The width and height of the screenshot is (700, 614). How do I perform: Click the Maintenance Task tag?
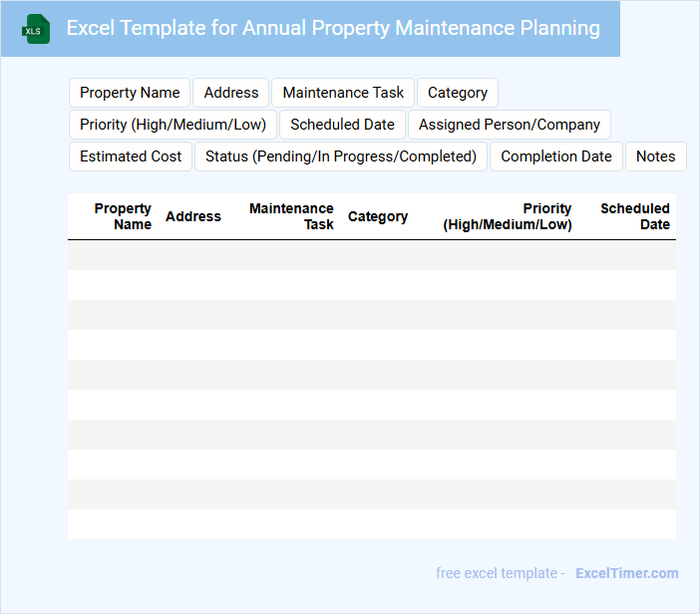coord(343,93)
